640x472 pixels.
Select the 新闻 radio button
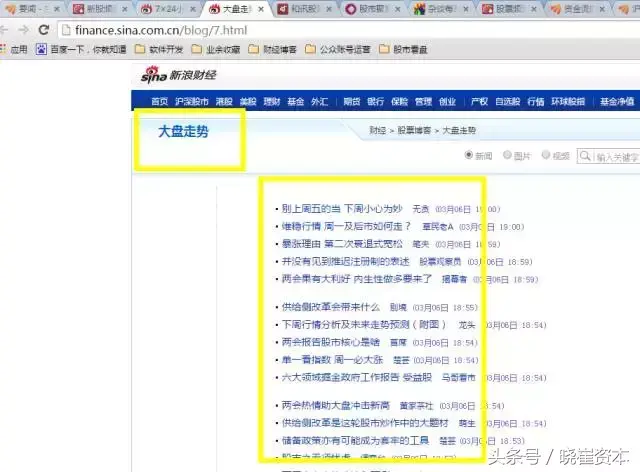470,156
